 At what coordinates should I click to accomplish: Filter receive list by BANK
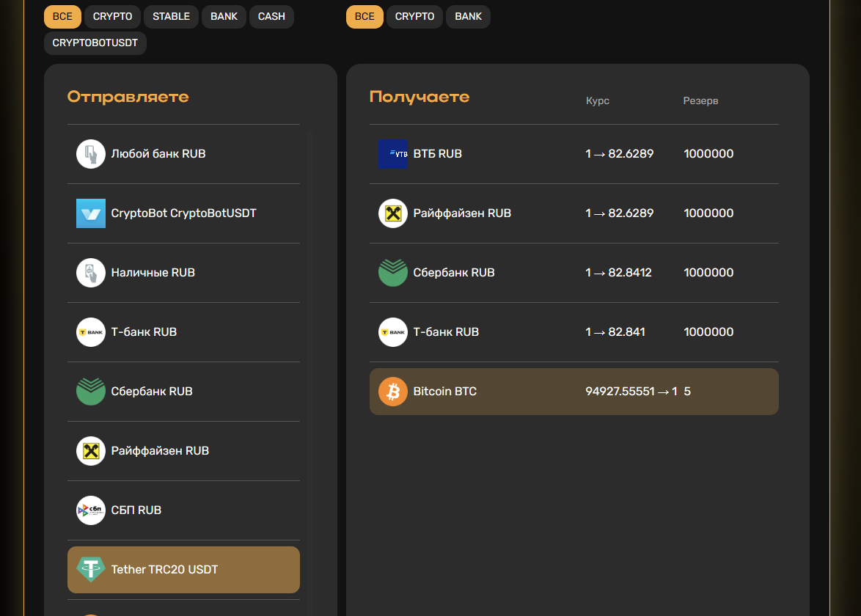pyautogui.click(x=469, y=16)
